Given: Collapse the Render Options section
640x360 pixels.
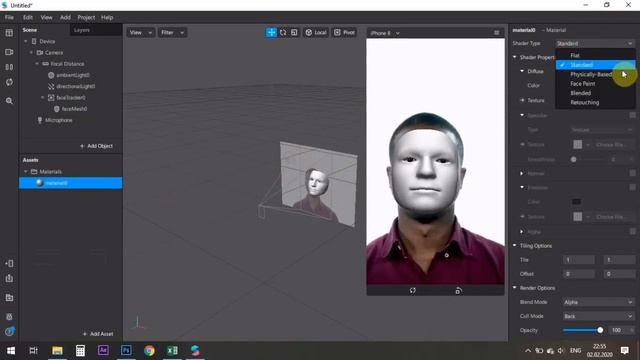Looking at the screenshot, I should click(x=515, y=288).
